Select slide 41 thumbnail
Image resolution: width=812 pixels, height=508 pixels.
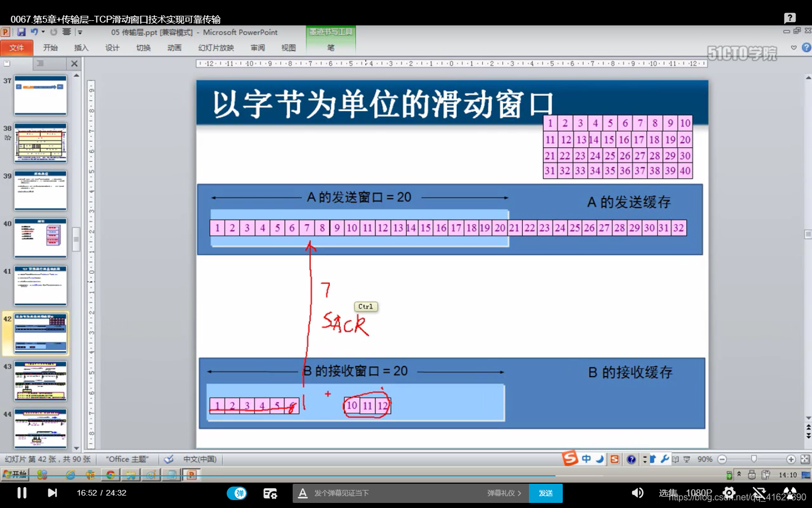[x=41, y=286]
